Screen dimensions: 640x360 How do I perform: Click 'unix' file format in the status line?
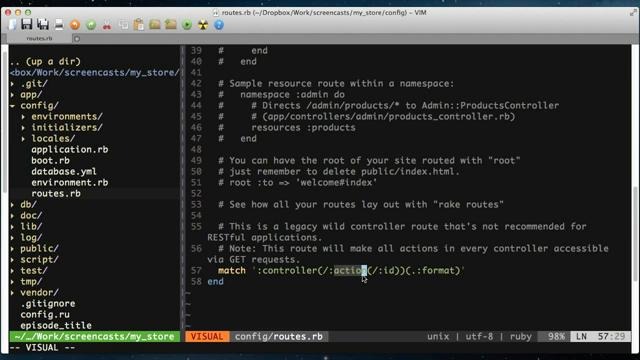tap(438, 337)
